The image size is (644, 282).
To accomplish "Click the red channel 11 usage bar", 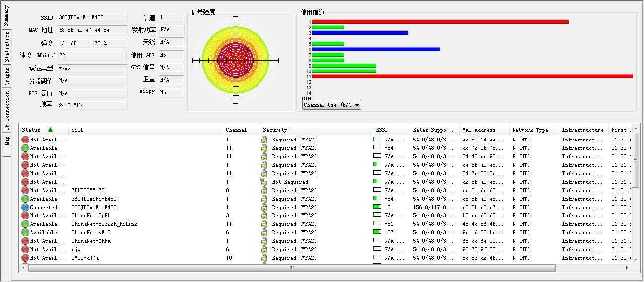I will pos(471,76).
